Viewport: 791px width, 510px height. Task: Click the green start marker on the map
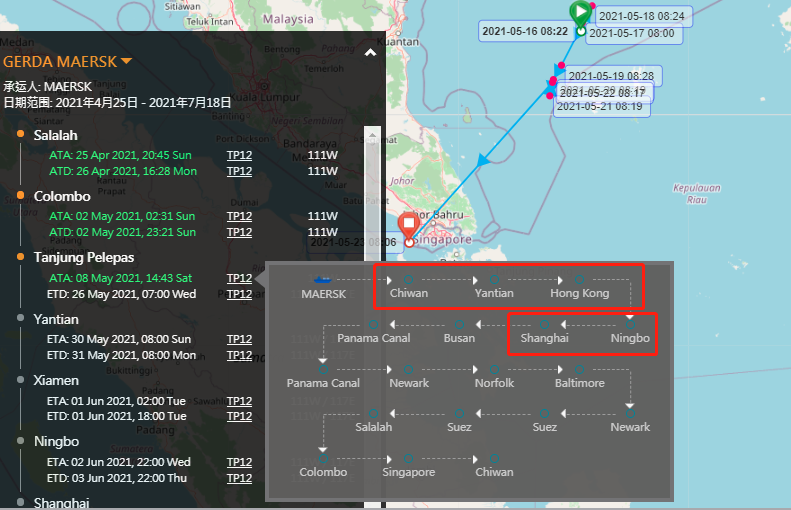(x=580, y=12)
